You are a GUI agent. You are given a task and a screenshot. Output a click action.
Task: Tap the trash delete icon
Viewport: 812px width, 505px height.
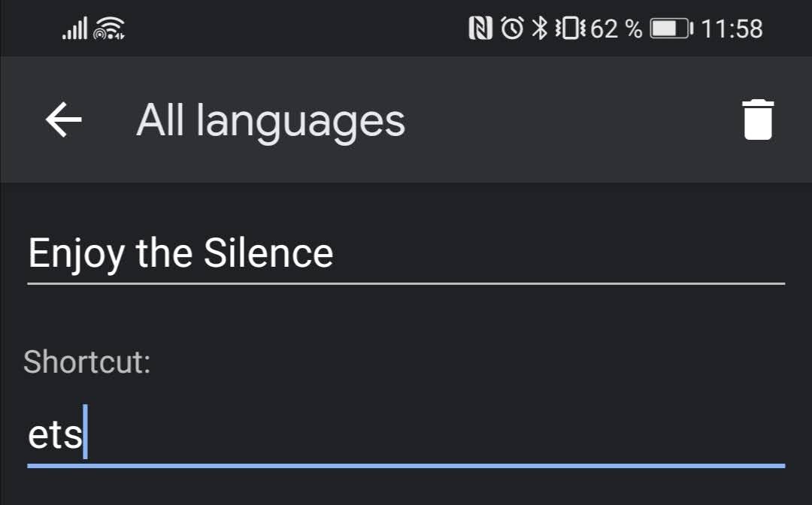(x=758, y=119)
